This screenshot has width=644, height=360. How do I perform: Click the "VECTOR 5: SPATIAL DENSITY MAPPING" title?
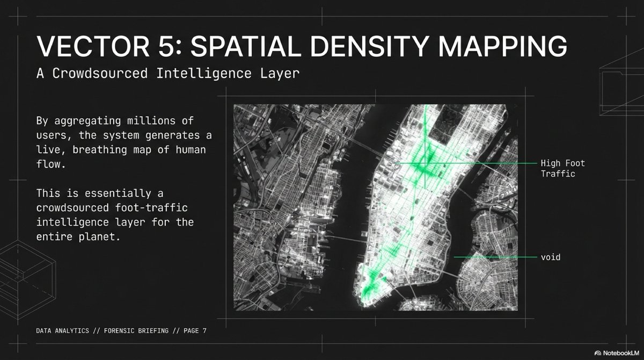[x=302, y=47]
